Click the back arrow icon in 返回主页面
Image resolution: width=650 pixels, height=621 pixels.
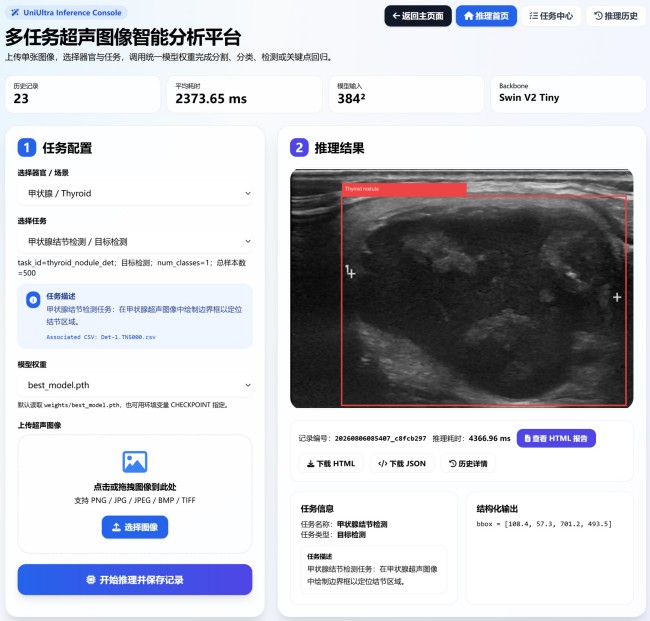(x=396, y=16)
